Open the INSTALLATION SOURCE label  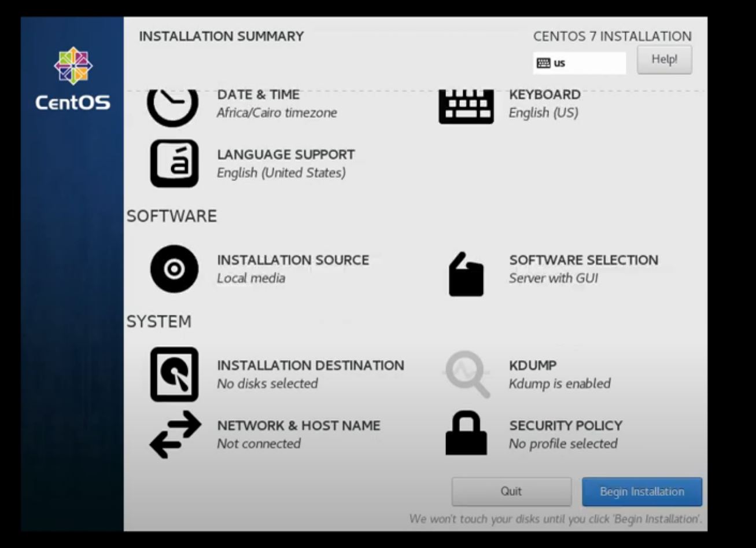293,260
